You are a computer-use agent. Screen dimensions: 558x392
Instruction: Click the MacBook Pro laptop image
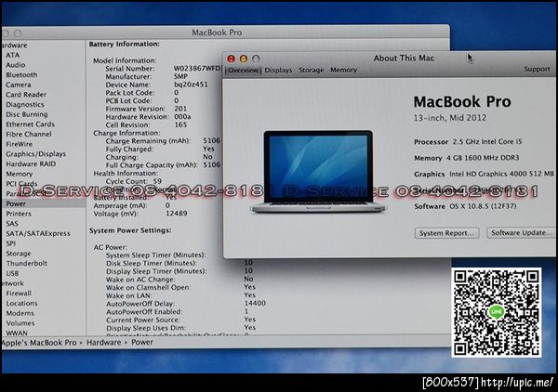[x=318, y=171]
